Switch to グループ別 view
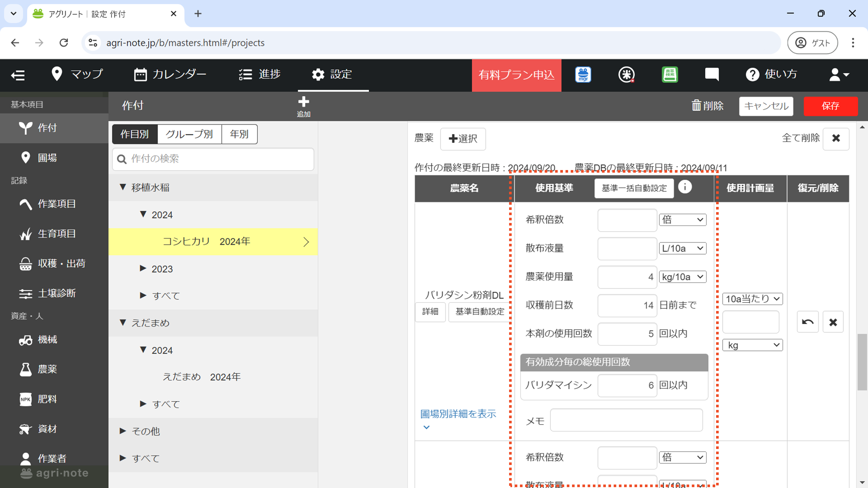Image resolution: width=868 pixels, height=488 pixels. 189,134
